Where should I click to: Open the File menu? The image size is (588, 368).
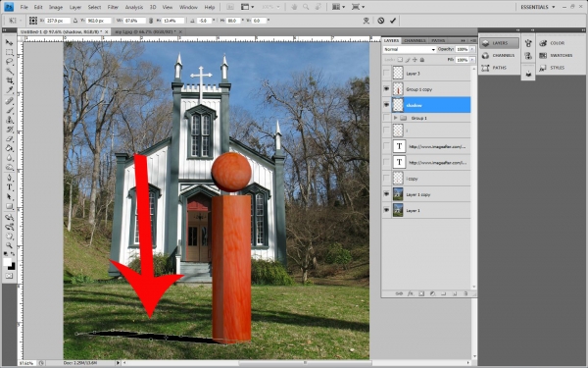[x=24, y=7]
